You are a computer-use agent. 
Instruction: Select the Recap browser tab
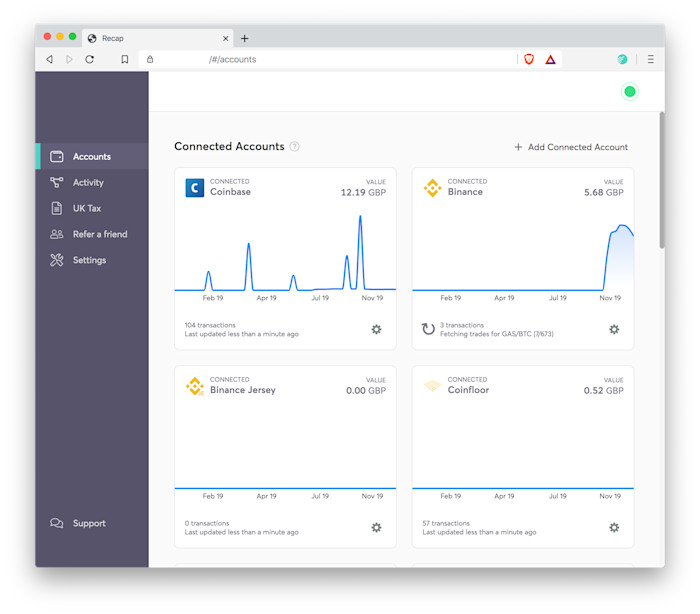coord(158,38)
